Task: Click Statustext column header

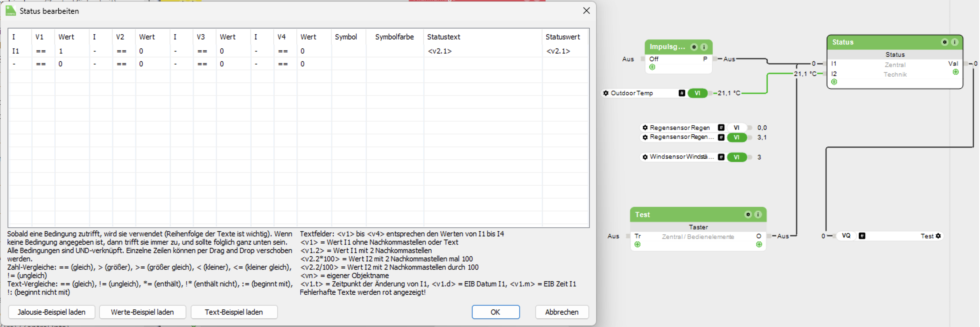Action: point(483,37)
